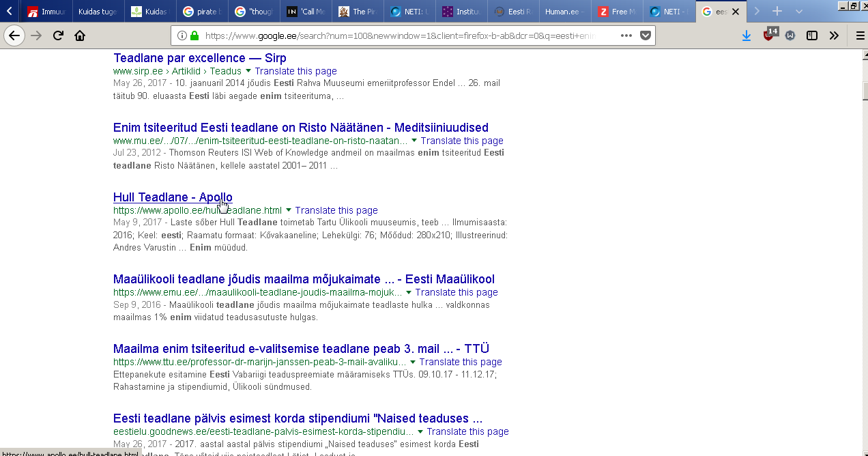Switch to the Kuidas tuge tab
Image resolution: width=868 pixels, height=456 pixels.
coord(98,12)
